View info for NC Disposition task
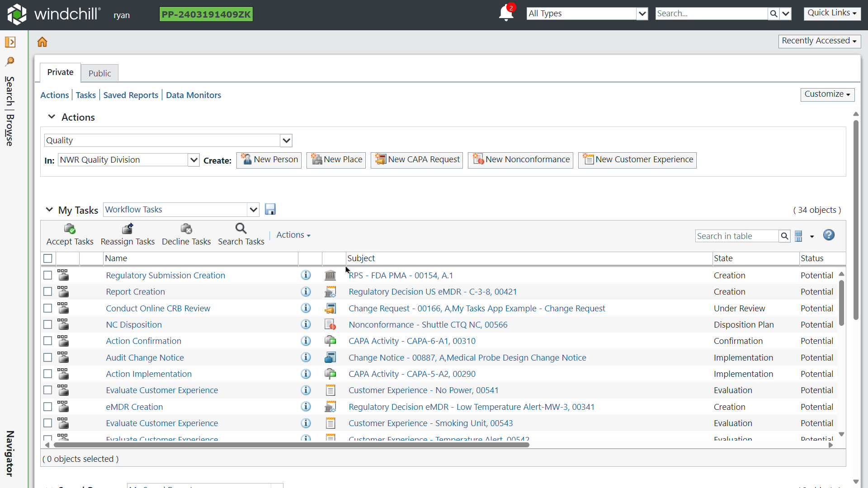The height and width of the screenshot is (488, 868). (x=306, y=324)
